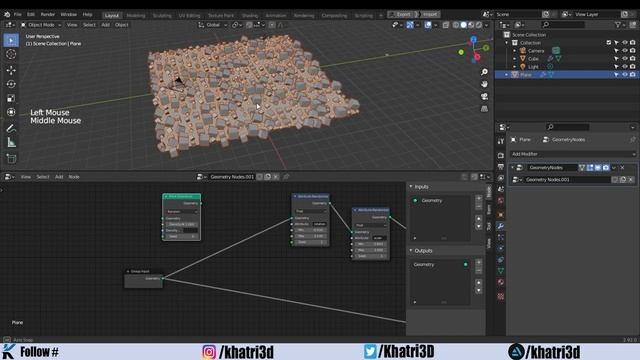Click the outliner filter funnel icon

618,25
